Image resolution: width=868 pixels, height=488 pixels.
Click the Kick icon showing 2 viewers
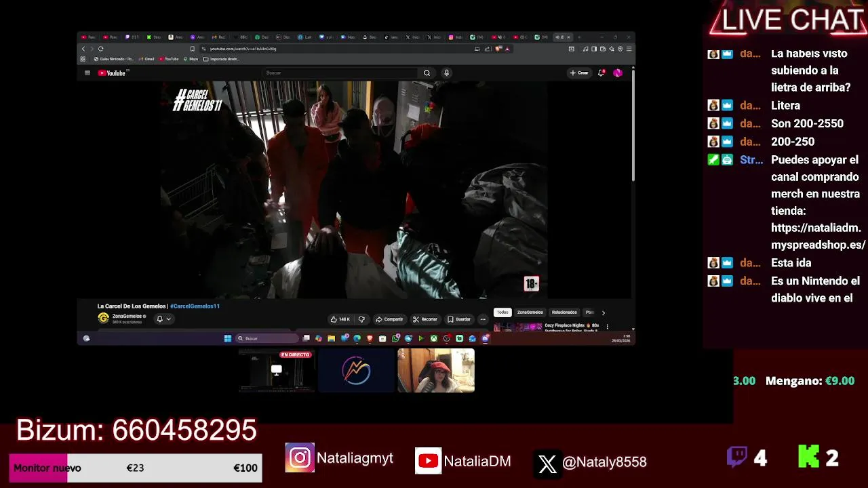click(x=808, y=457)
